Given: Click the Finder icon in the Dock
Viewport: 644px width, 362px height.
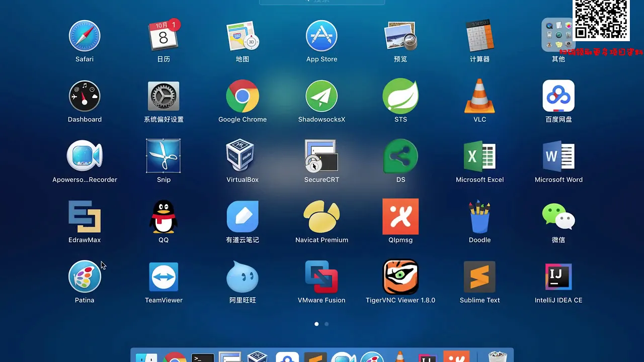Looking at the screenshot, I should (x=146, y=357).
